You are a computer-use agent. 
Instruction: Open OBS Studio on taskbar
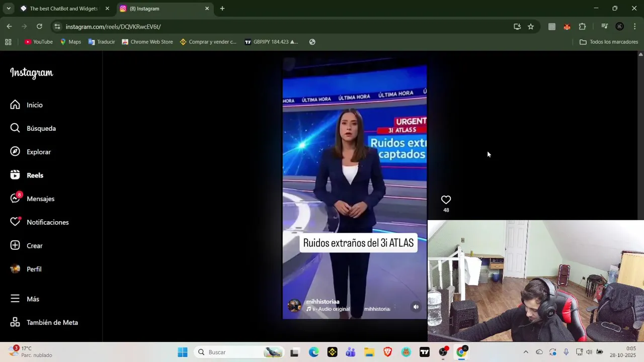tap(443, 352)
